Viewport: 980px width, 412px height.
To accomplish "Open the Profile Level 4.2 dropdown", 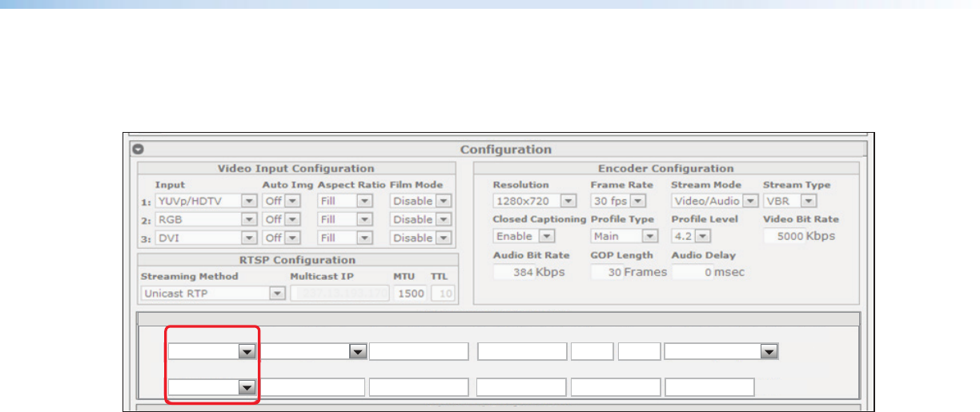I will 692,236.
